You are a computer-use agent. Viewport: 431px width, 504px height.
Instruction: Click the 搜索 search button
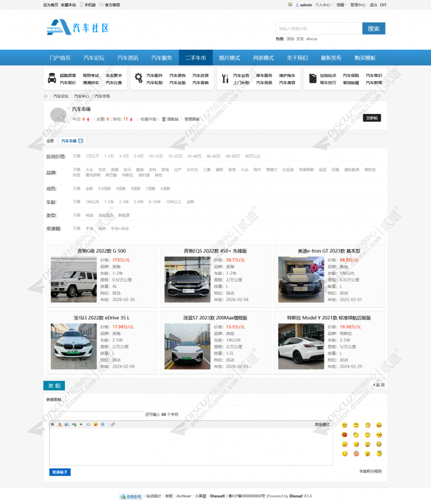click(x=374, y=28)
